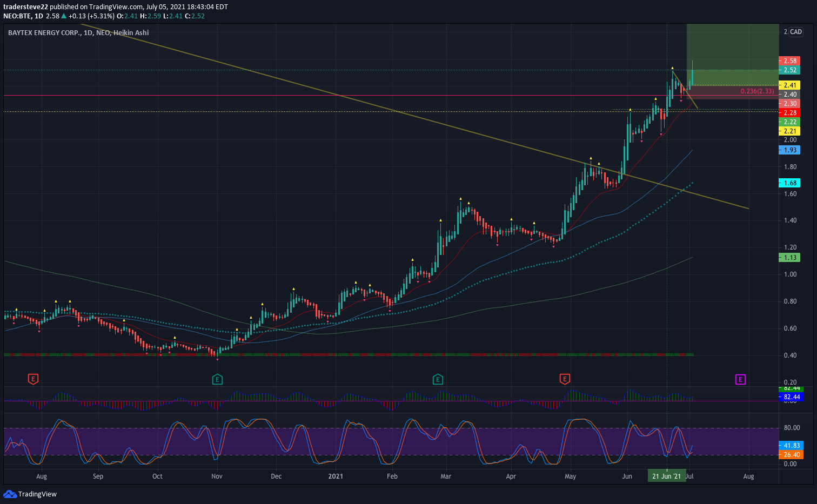Click the 2021 year label on time axis
Viewport: 817px width, 504px height.
click(x=336, y=476)
